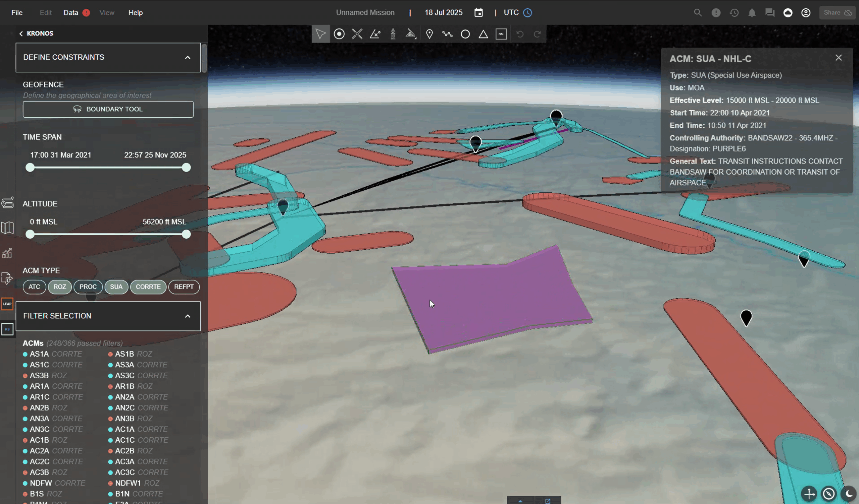Select the arrow selection tool
The height and width of the screenshot is (504, 859).
tap(320, 34)
